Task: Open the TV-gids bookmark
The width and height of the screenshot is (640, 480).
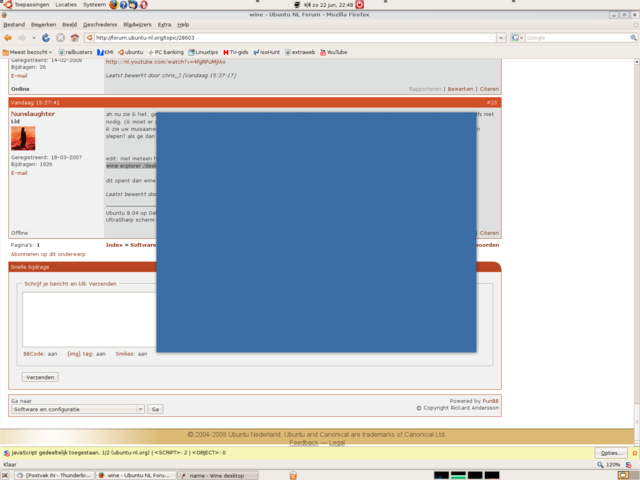Action: [x=237, y=51]
